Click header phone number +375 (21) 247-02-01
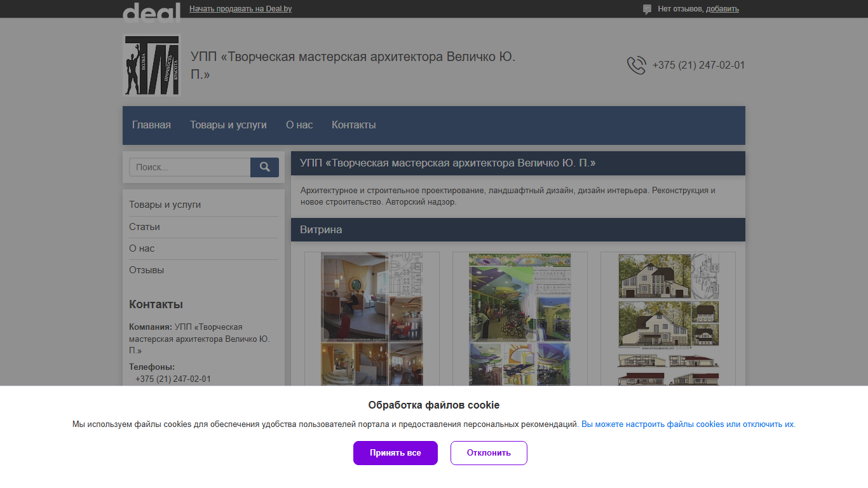 [x=698, y=65]
